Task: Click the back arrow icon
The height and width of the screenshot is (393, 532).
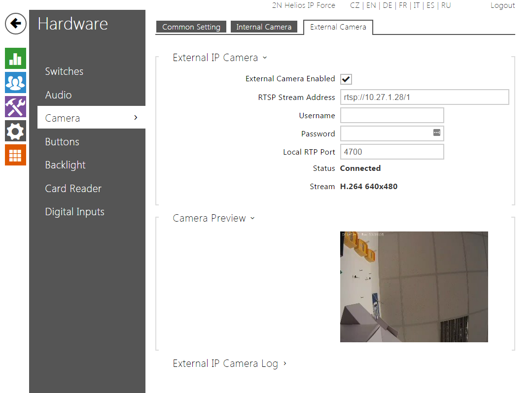Action: (16, 24)
